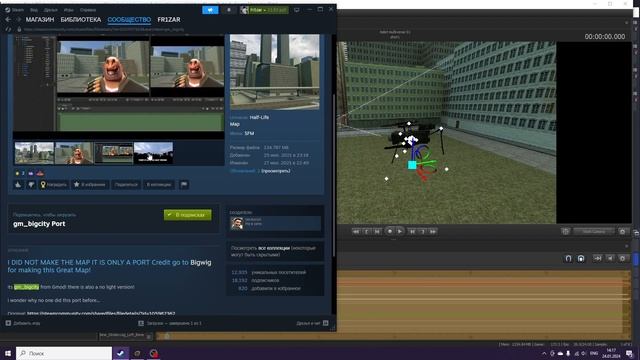640x360 pixels.
Task: Open SFM timeline settings gear
Action: pos(622,258)
